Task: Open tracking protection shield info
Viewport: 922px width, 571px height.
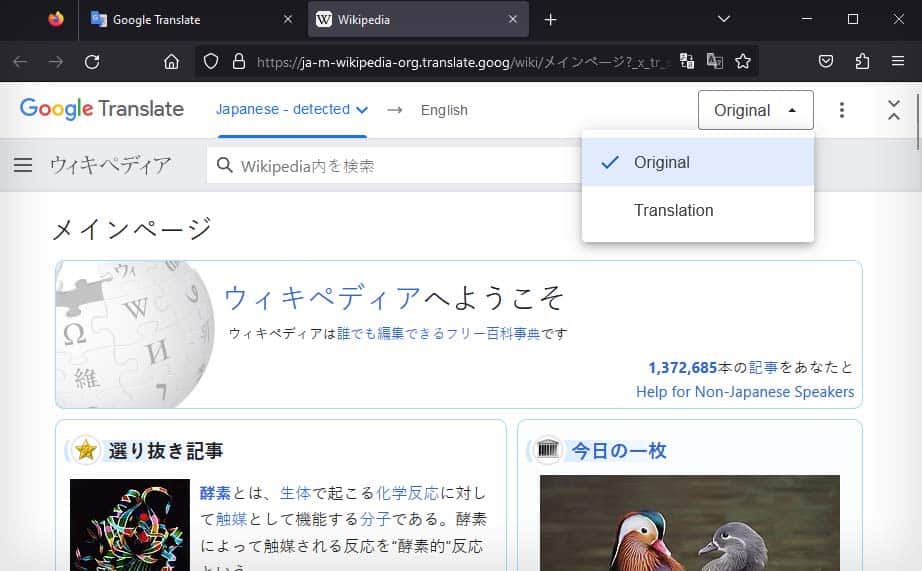Action: 211,61
